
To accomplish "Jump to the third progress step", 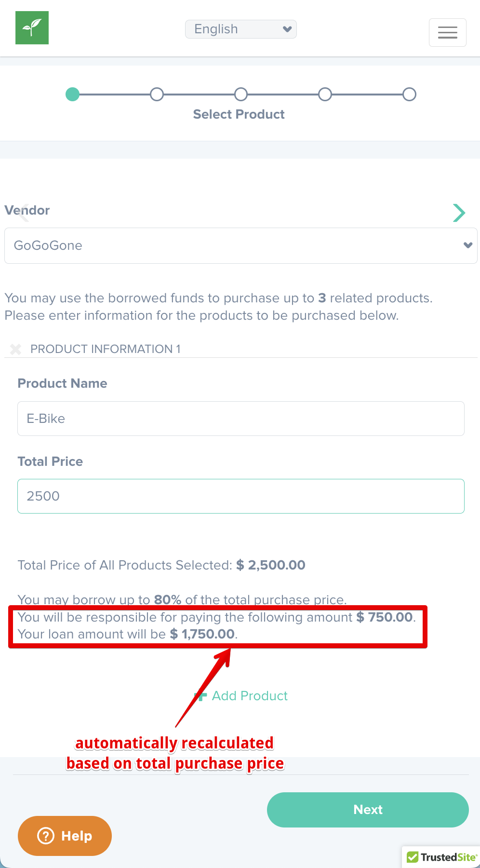I will pyautogui.click(x=241, y=94).
